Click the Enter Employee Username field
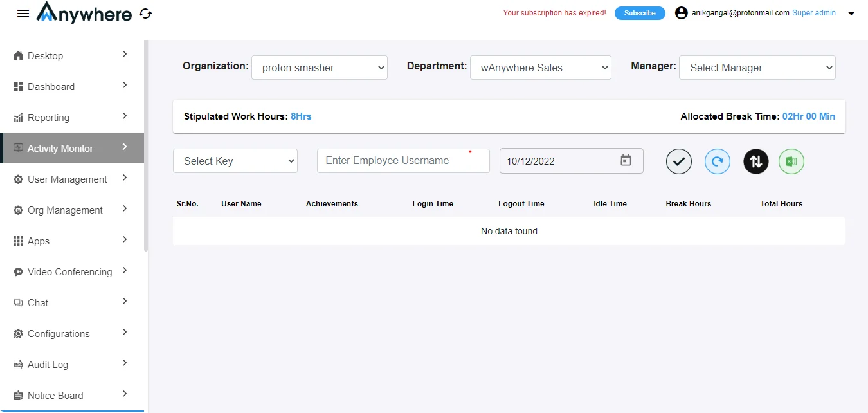Screen dimensions: 868x413 coord(403,161)
